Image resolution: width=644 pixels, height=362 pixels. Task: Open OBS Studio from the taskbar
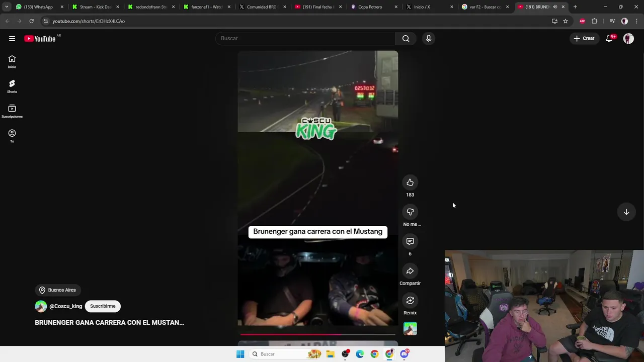(345, 354)
